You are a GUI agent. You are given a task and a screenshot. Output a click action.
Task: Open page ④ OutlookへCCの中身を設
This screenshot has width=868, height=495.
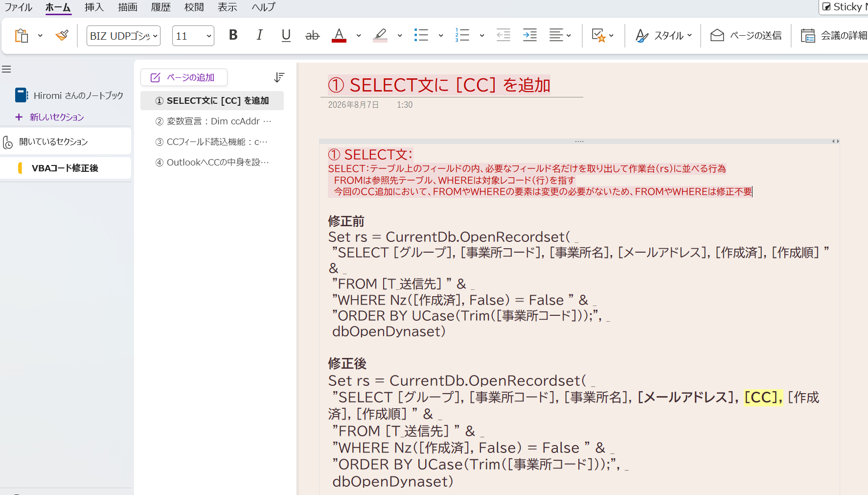tap(212, 162)
